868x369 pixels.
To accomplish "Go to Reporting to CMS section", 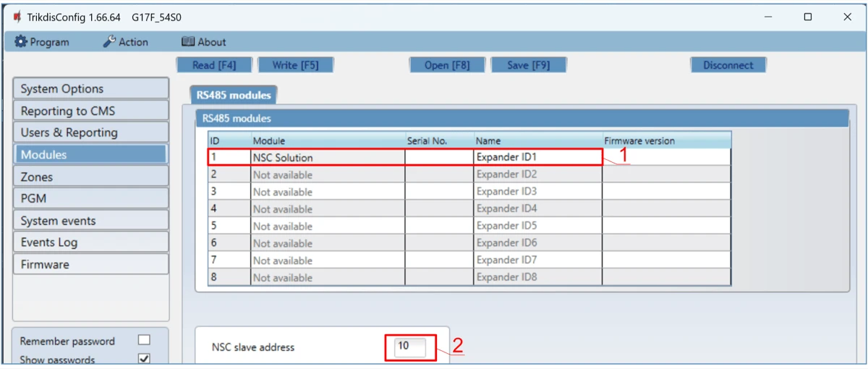I will tap(90, 111).
